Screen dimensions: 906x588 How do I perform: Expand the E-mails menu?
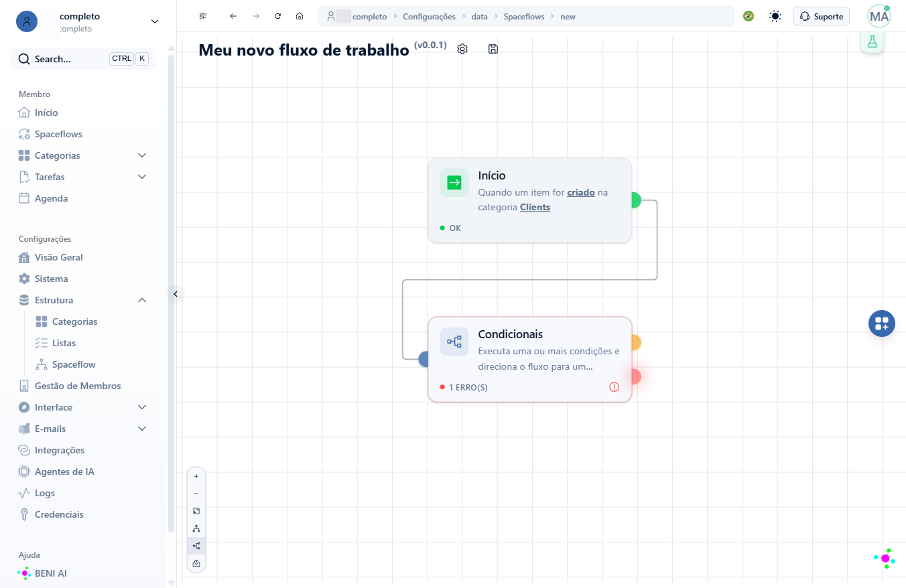click(x=142, y=429)
